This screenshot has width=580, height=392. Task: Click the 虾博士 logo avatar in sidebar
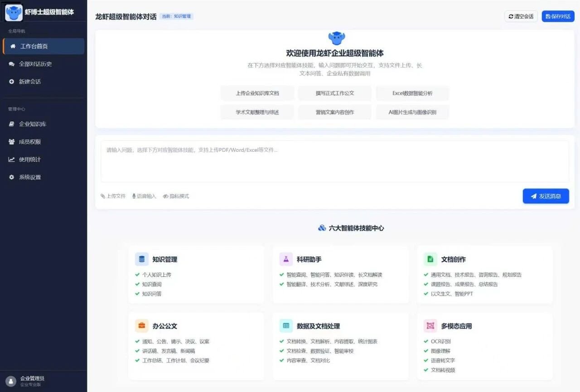pyautogui.click(x=14, y=12)
